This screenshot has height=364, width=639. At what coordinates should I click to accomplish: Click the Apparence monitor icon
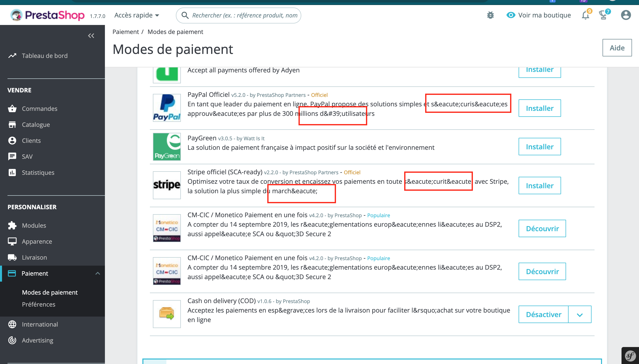pos(12,241)
